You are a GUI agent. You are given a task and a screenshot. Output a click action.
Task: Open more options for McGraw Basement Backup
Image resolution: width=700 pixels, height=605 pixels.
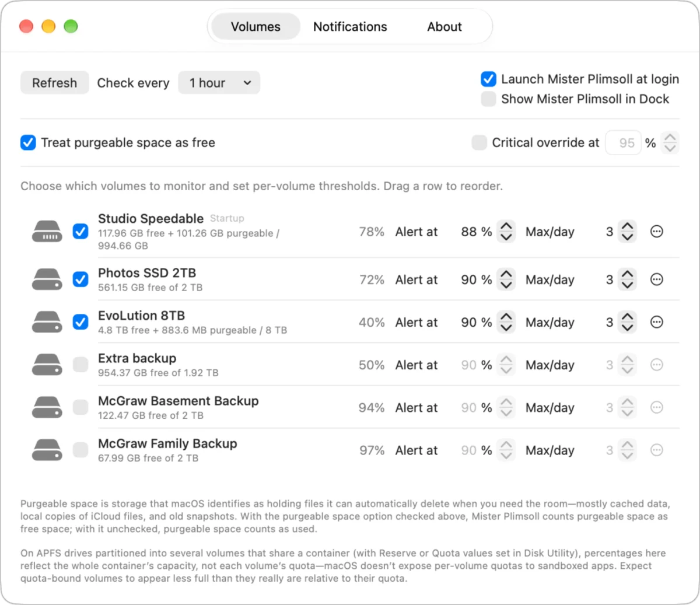(657, 407)
